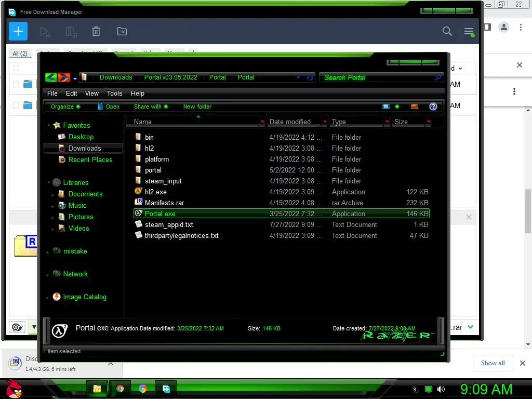Click the Open toolbar button
The image size is (532, 399).
[x=109, y=107]
